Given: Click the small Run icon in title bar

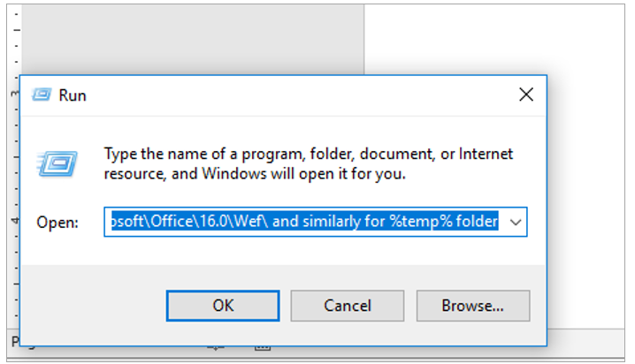Looking at the screenshot, I should point(41,95).
